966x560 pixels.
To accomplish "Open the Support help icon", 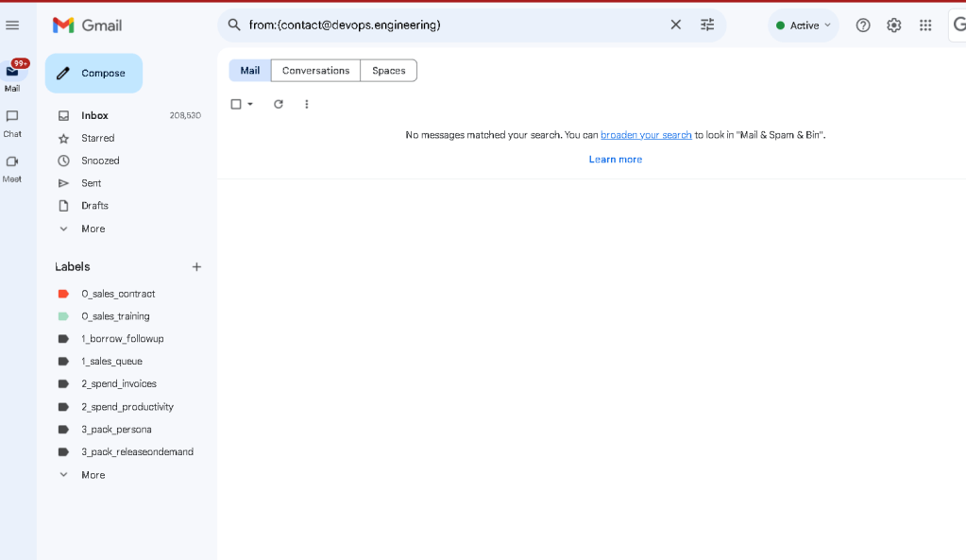I will (x=862, y=25).
